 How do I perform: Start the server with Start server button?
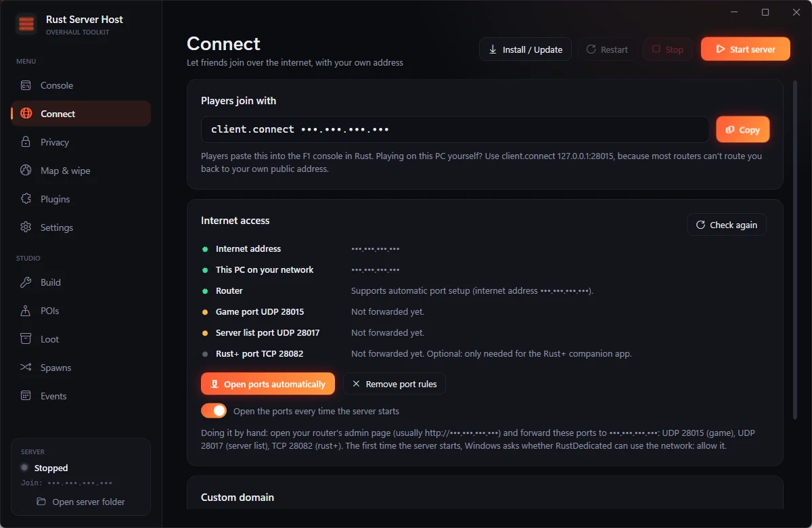[x=745, y=49]
